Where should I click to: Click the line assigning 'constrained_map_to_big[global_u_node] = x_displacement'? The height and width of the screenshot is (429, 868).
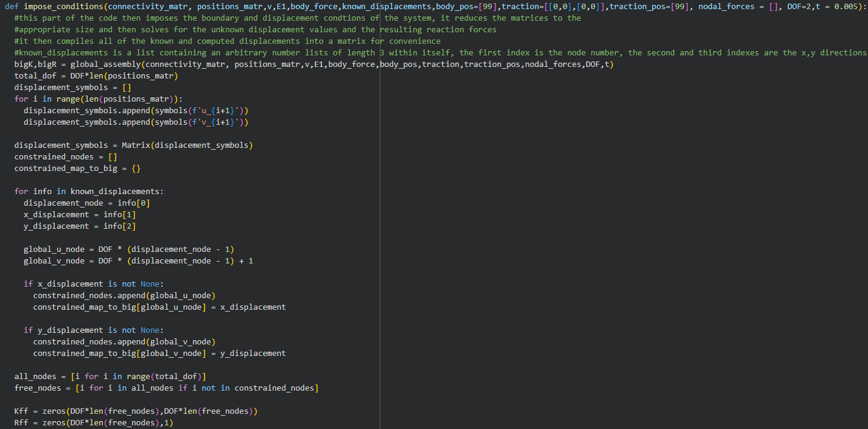[x=159, y=307]
